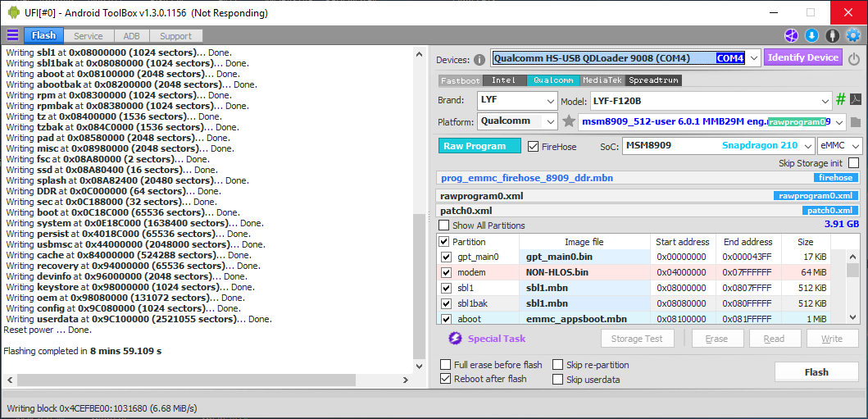Click the blue download arrow icon
Image resolution: width=868 pixels, height=419 pixels.
(811, 36)
